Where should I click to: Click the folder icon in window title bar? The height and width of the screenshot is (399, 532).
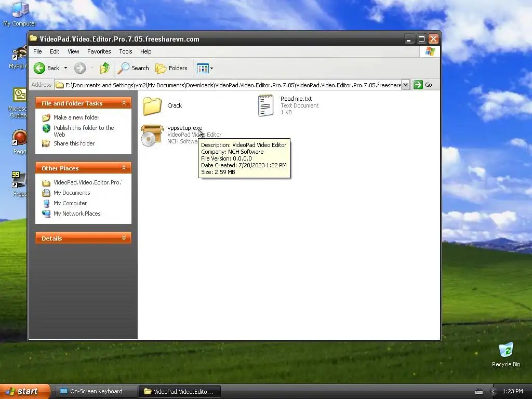click(x=33, y=38)
